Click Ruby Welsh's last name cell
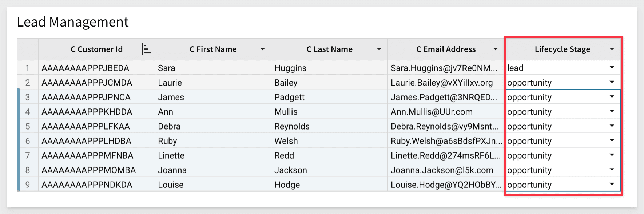This screenshot has height=214, width=644. point(329,140)
